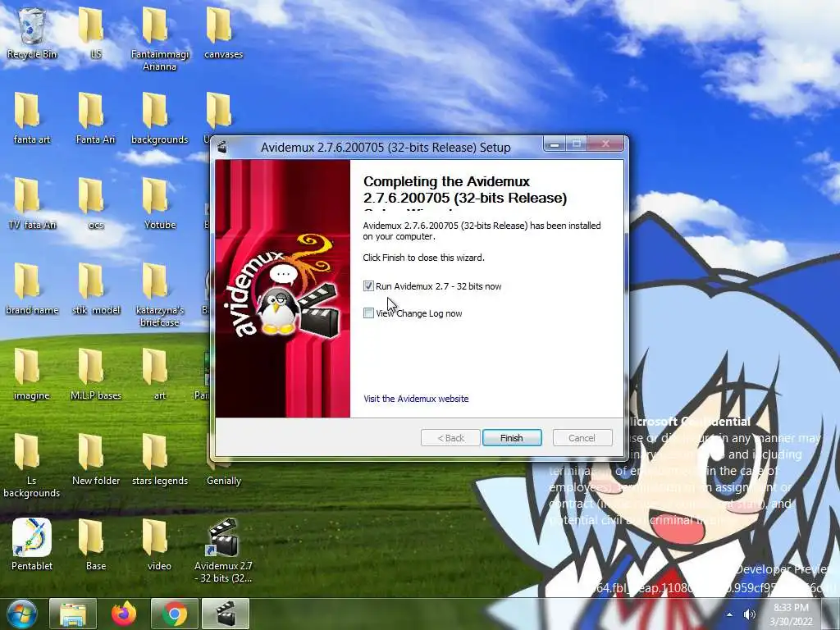The height and width of the screenshot is (630, 840).
Task: Select the Pentablet shortcut icon
Action: (32, 545)
